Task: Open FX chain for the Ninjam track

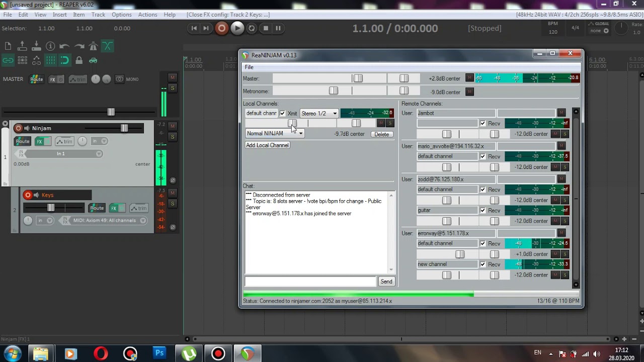Action: pyautogui.click(x=39, y=141)
